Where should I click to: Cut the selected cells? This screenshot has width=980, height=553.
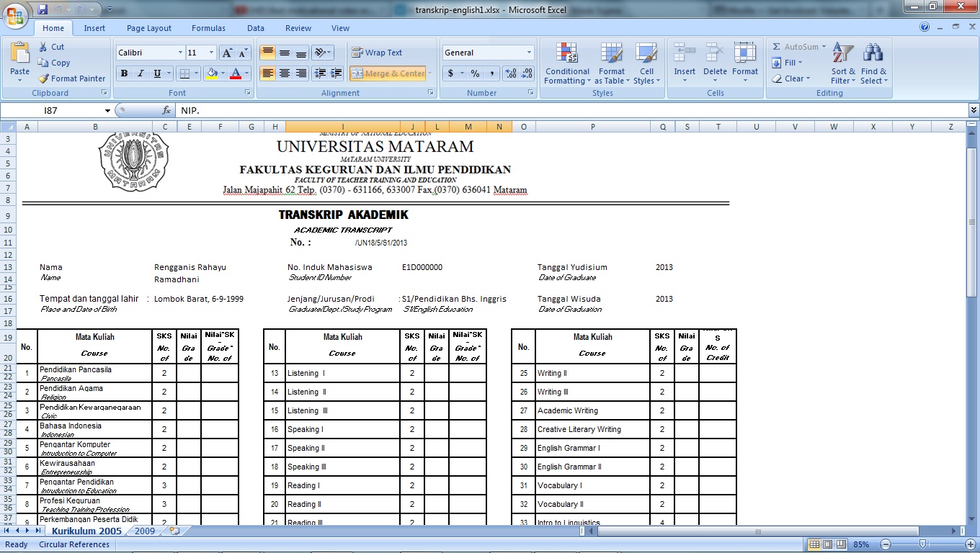(x=51, y=47)
